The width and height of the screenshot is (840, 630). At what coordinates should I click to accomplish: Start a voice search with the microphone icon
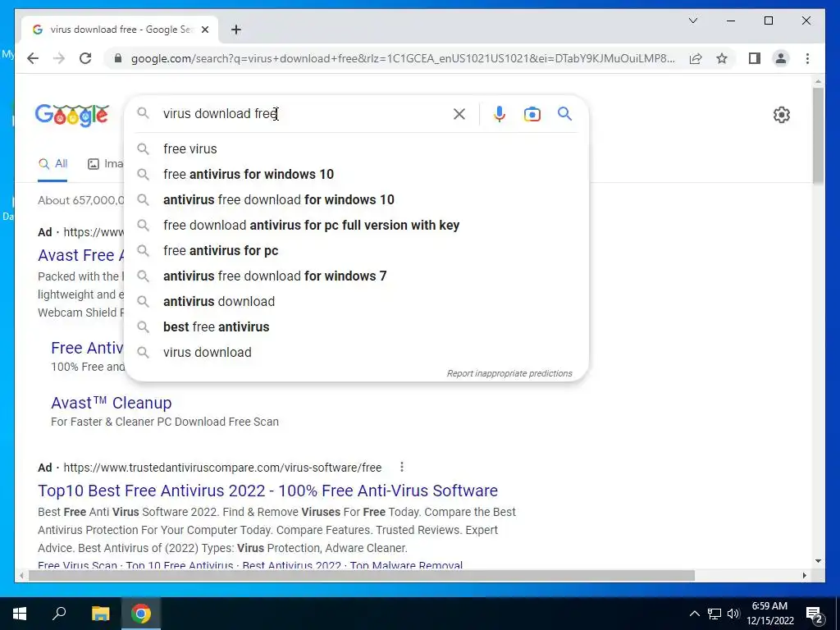point(499,114)
